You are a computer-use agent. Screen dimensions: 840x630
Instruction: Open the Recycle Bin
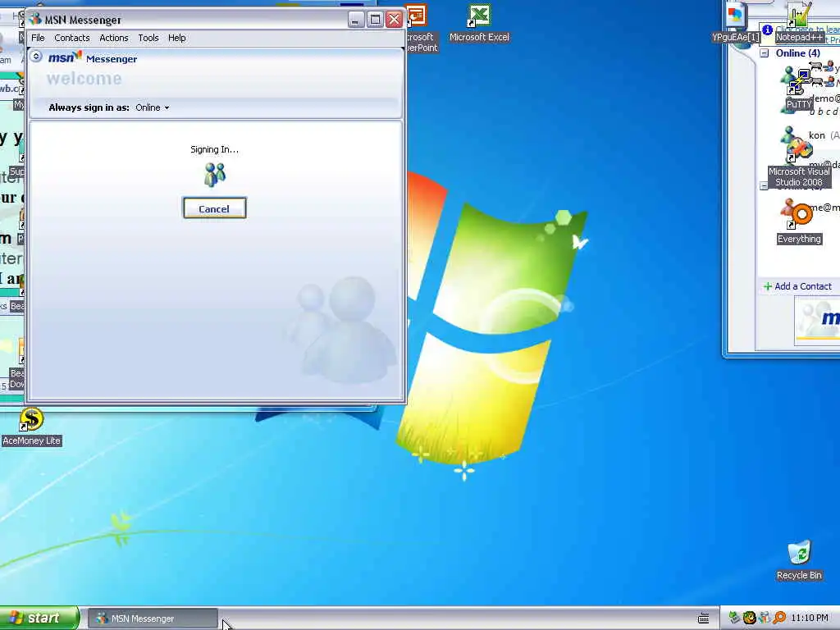[x=799, y=560]
